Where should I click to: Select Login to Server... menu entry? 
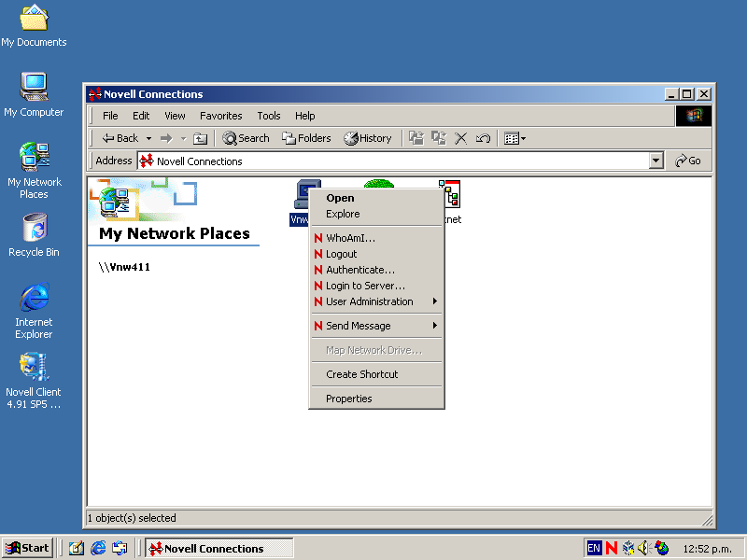(x=376, y=286)
